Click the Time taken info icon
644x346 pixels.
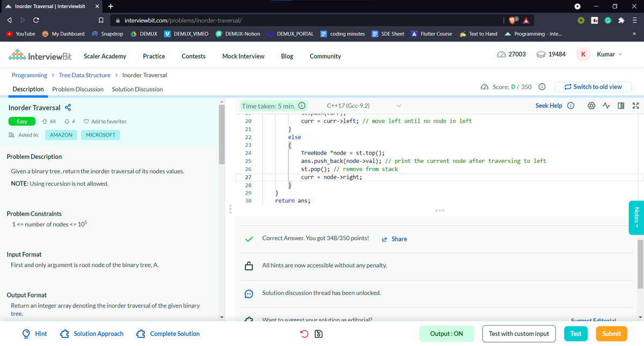pyautogui.click(x=302, y=106)
